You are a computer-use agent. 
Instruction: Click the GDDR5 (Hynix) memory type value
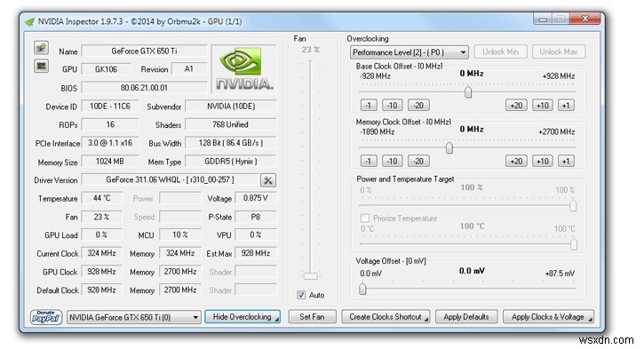tap(230, 162)
